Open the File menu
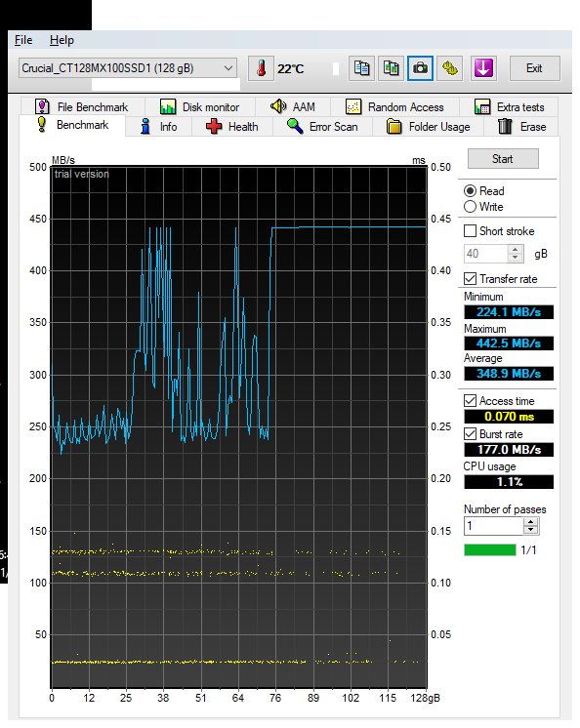 point(23,40)
